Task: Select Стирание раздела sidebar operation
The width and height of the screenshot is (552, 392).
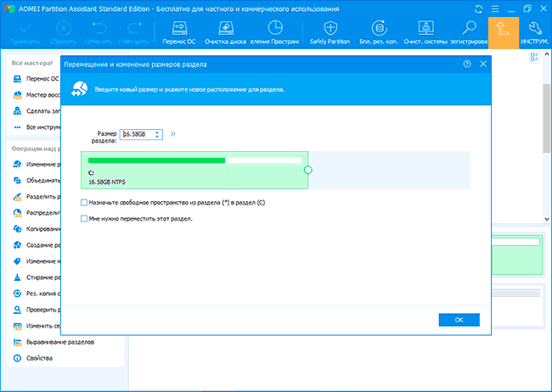Action: coord(37,277)
